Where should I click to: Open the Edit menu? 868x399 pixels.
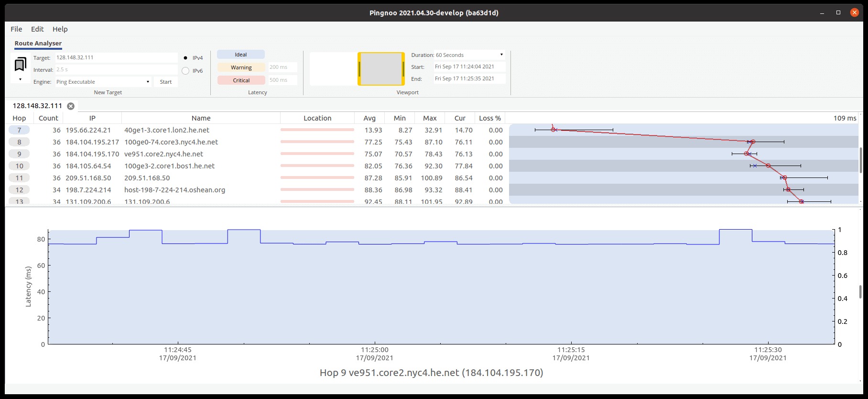(x=37, y=29)
